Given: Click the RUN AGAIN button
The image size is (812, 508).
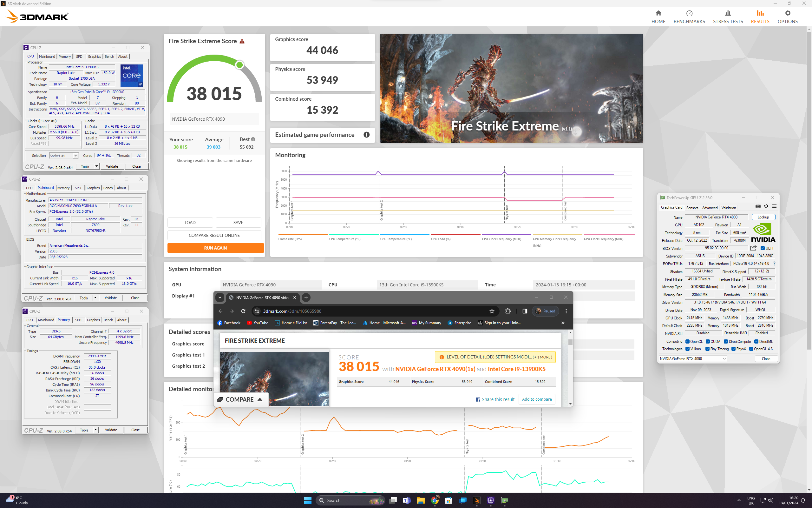Looking at the screenshot, I should coord(215,248).
